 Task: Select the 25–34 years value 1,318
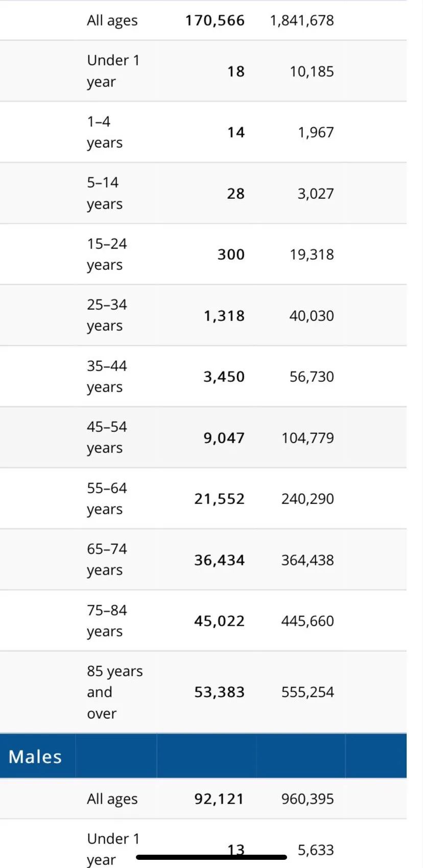224,316
